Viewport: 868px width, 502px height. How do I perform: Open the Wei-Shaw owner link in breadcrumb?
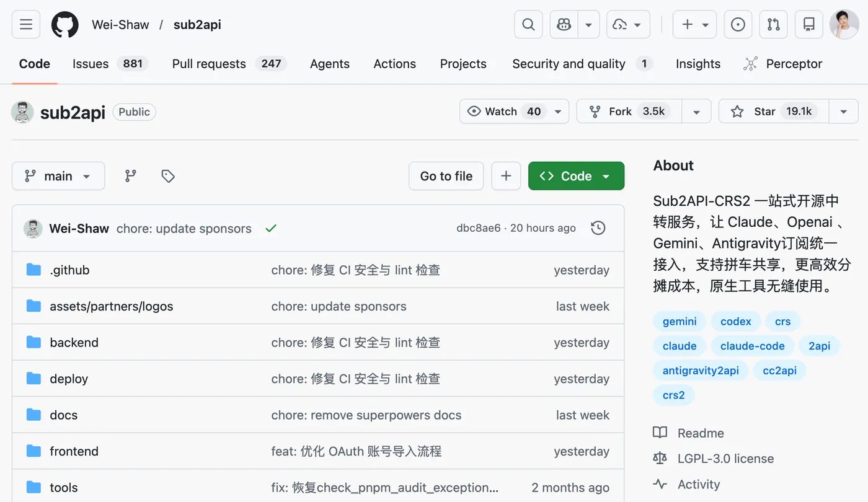click(120, 25)
